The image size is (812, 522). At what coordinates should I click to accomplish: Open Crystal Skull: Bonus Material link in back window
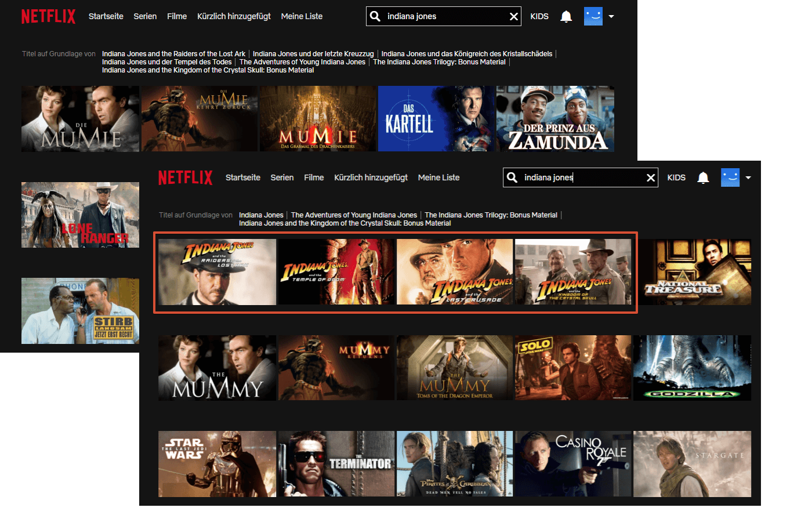click(x=208, y=70)
